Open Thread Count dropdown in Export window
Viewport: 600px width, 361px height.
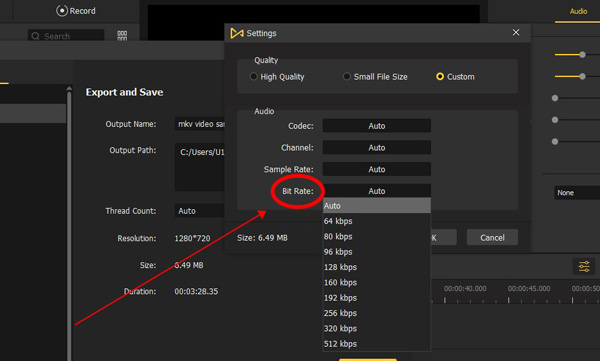[x=199, y=211]
